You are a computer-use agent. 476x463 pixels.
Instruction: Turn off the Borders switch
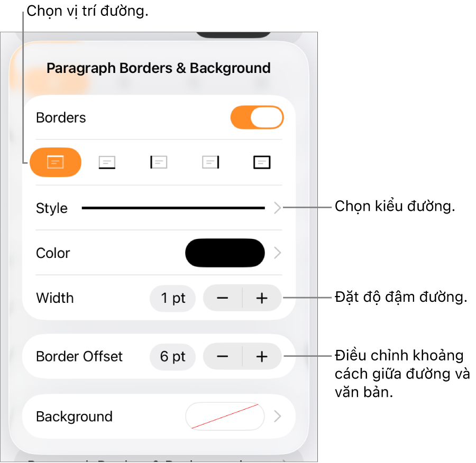pyautogui.click(x=257, y=117)
